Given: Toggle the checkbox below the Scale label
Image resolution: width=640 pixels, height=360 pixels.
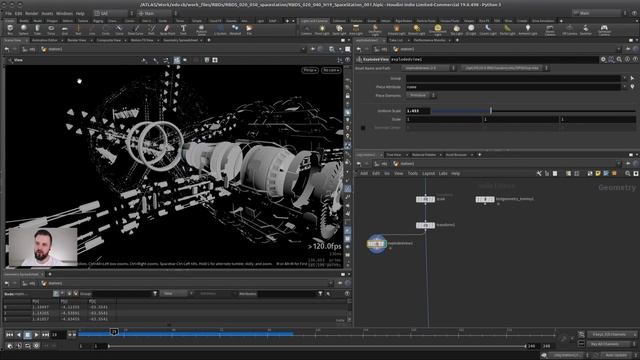Looking at the screenshot, I should coord(363,128).
